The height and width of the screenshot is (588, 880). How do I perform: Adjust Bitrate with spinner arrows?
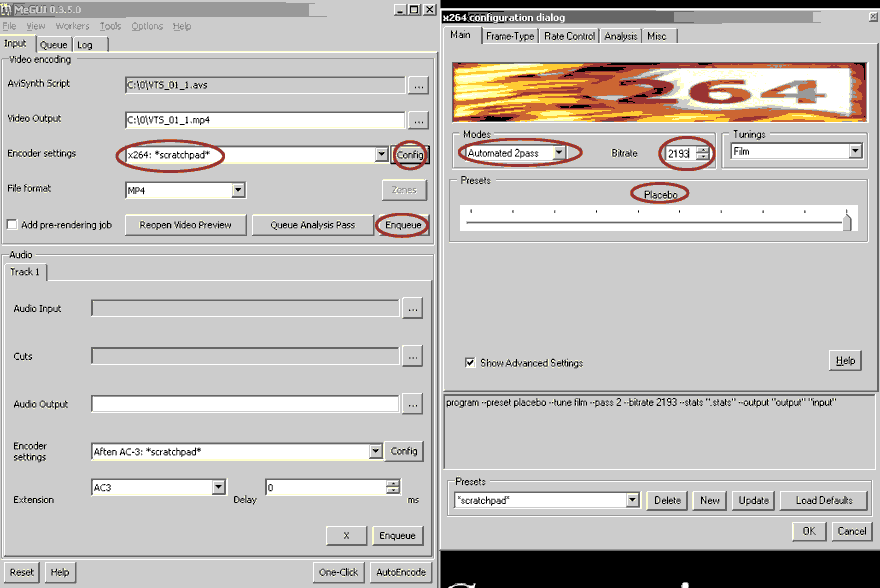coord(702,153)
